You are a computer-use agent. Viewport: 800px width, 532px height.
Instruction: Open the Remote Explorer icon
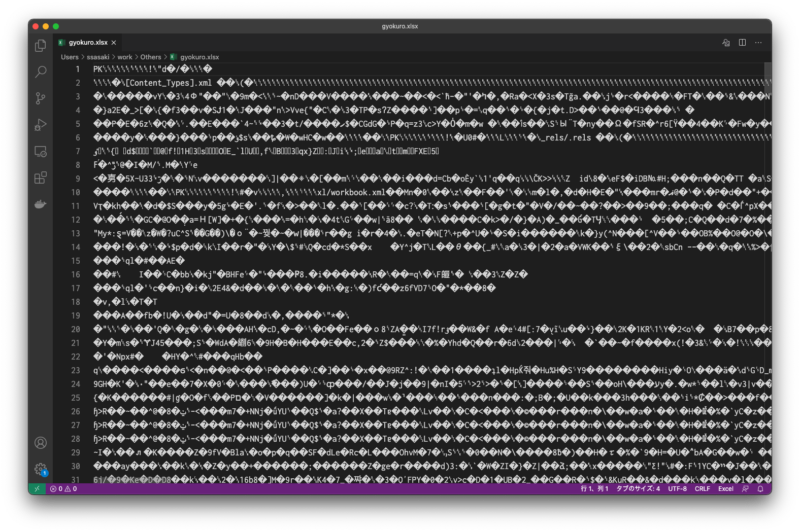point(41,151)
